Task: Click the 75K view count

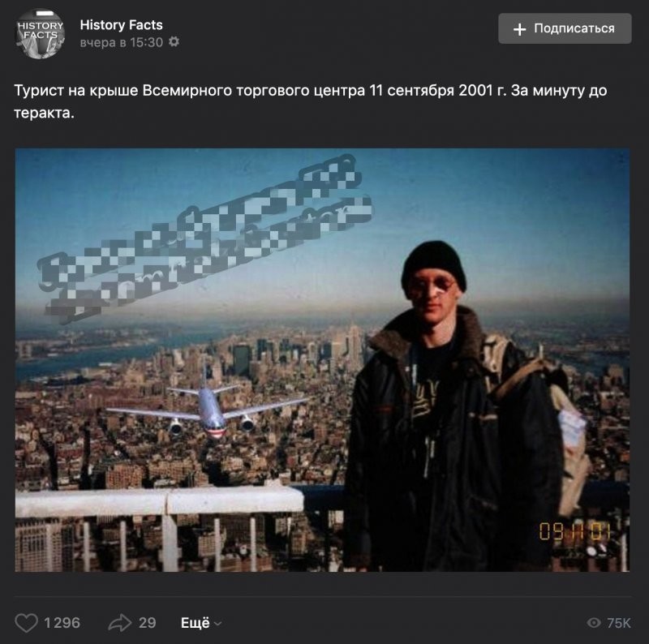Action: pyautogui.click(x=619, y=622)
